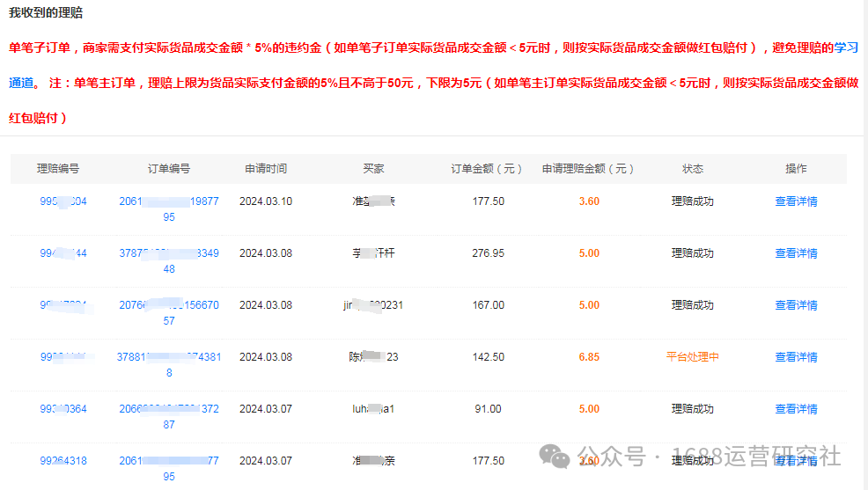This screenshot has height=490, width=868.
Task: Open 查看详情 for the 167.00 order
Action: [x=796, y=305]
